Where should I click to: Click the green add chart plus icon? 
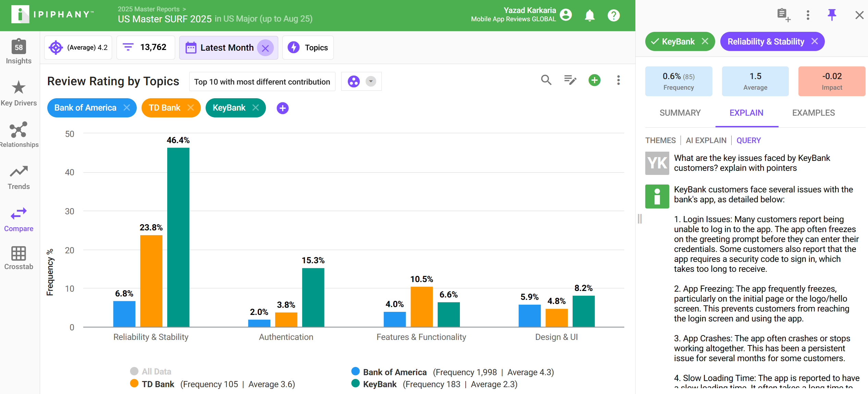(594, 80)
